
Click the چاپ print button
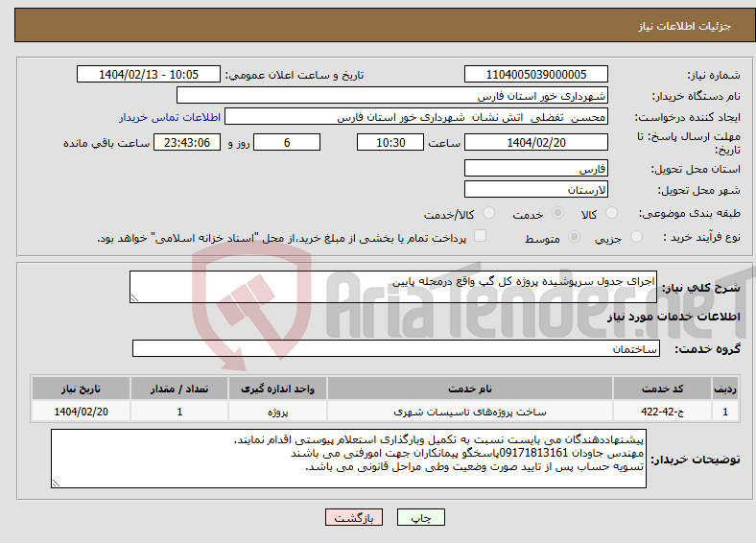(421, 517)
